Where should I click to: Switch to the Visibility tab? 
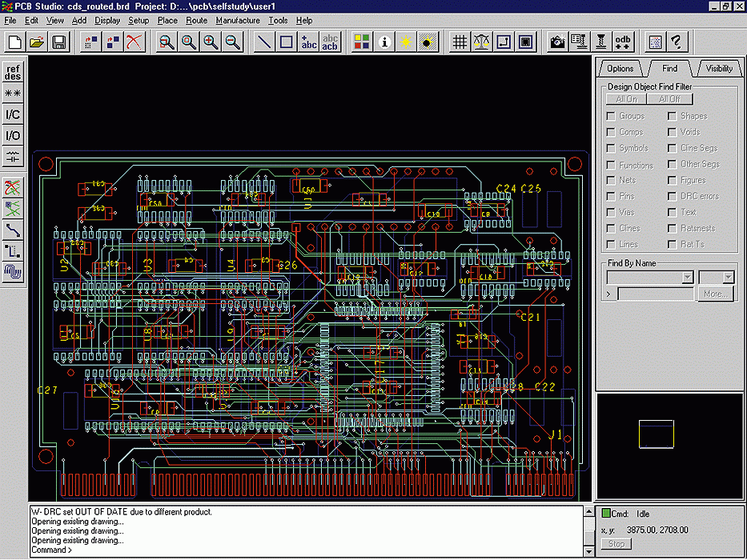click(718, 68)
